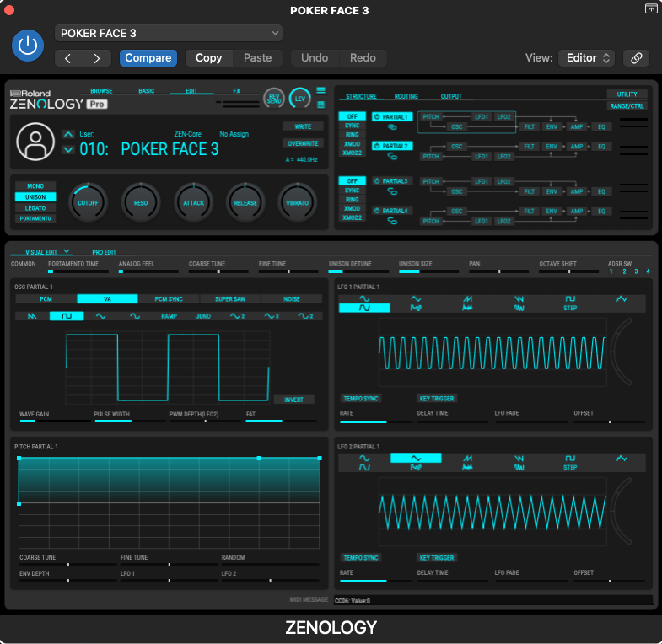Select the sine OSC waveform icon
Viewport: 662px width, 644px height.
tap(135, 316)
